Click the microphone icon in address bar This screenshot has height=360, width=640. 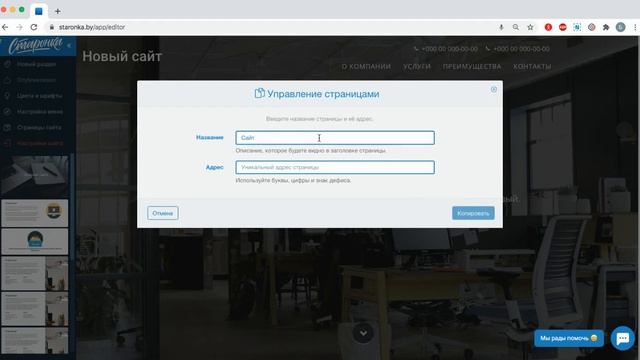click(x=501, y=27)
